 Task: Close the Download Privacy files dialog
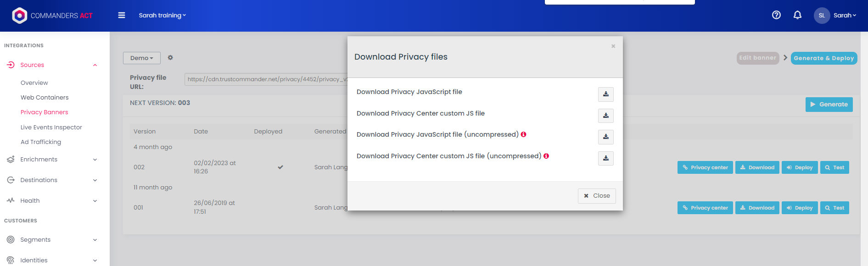(x=597, y=196)
